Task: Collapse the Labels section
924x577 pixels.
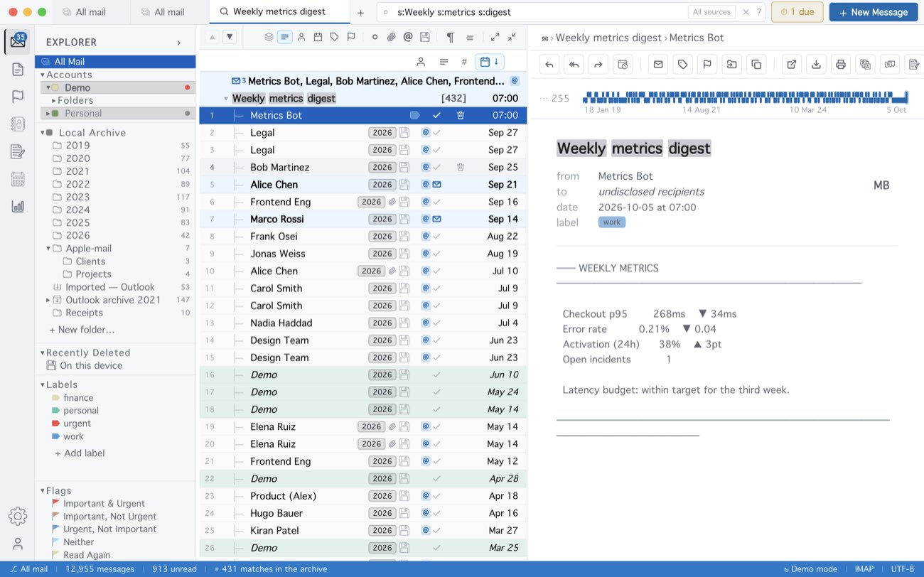Action: point(43,384)
